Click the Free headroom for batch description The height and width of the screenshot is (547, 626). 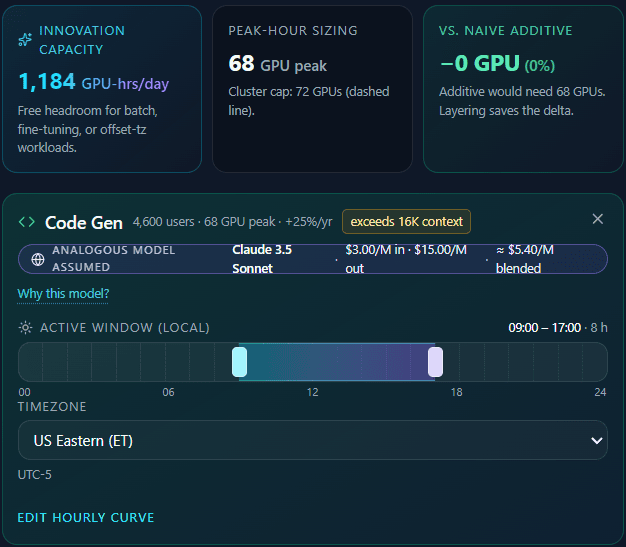(87, 129)
